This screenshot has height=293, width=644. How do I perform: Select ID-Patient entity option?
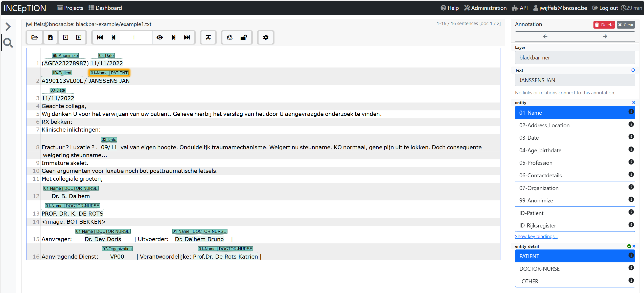pos(575,213)
